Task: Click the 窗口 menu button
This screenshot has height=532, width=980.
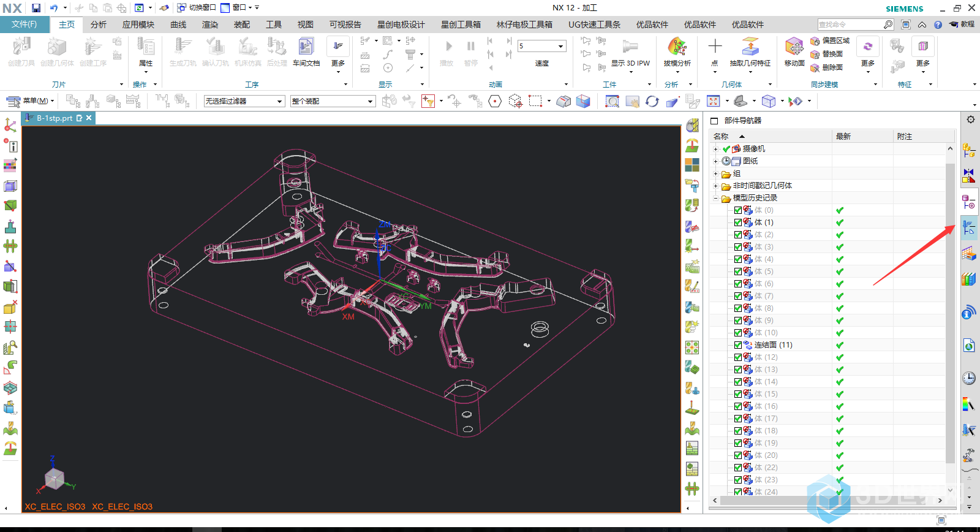Action: coord(239,8)
